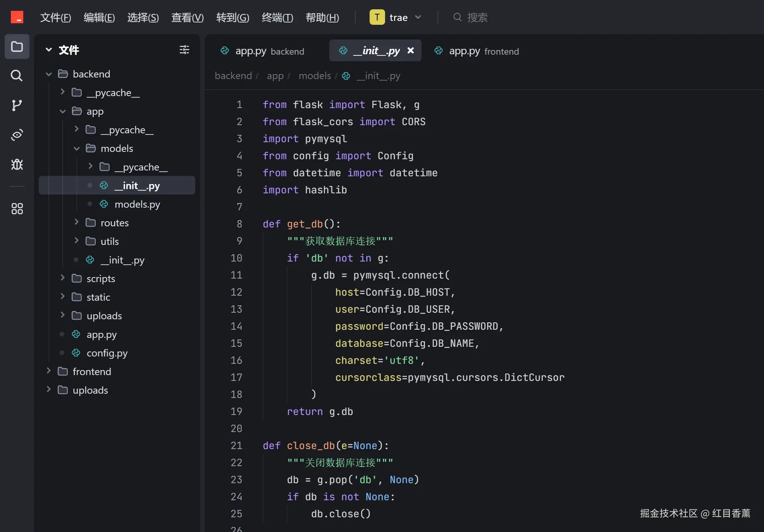Open the Remote/preview eye sidebar icon
Viewport: 764px width, 532px height.
coord(17,135)
